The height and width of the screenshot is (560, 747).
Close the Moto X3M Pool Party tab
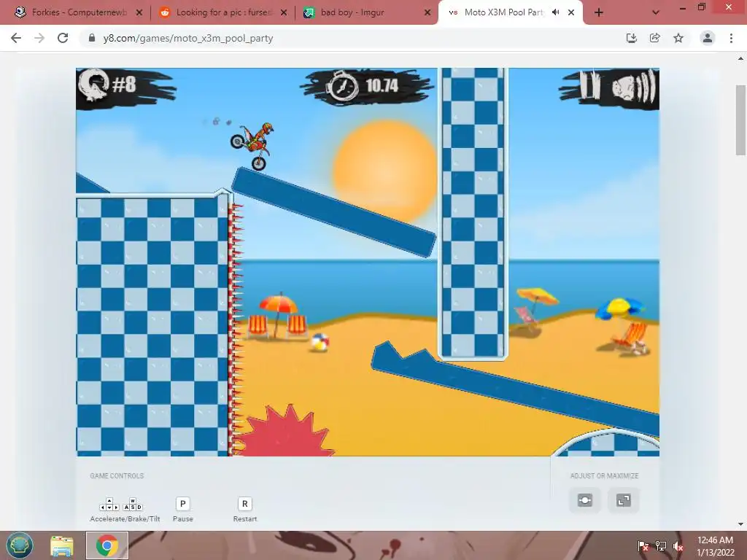pos(570,12)
